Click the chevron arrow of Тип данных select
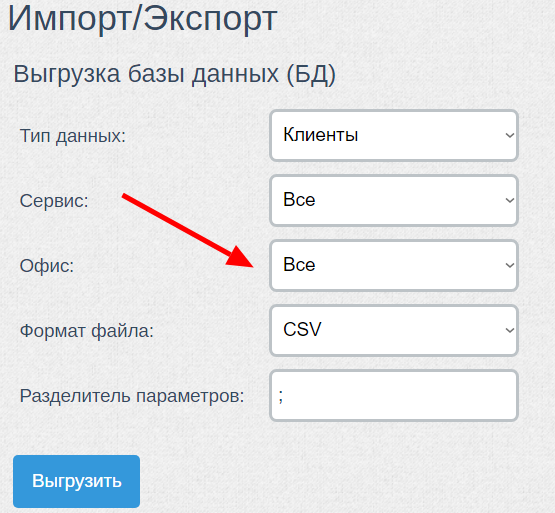 pyautogui.click(x=510, y=135)
